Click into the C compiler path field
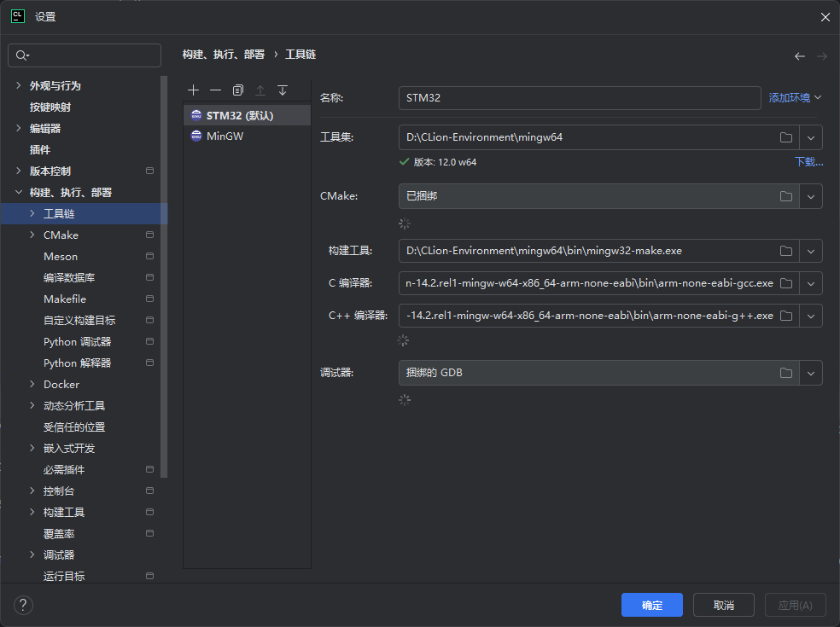This screenshot has width=840, height=627. pos(588,283)
